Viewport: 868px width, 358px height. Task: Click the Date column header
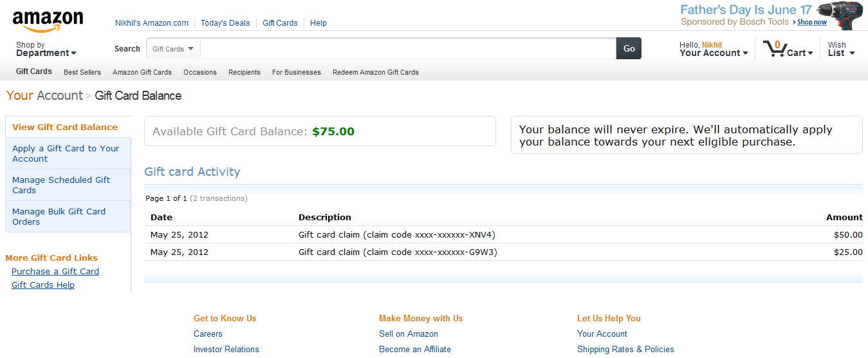click(x=162, y=217)
